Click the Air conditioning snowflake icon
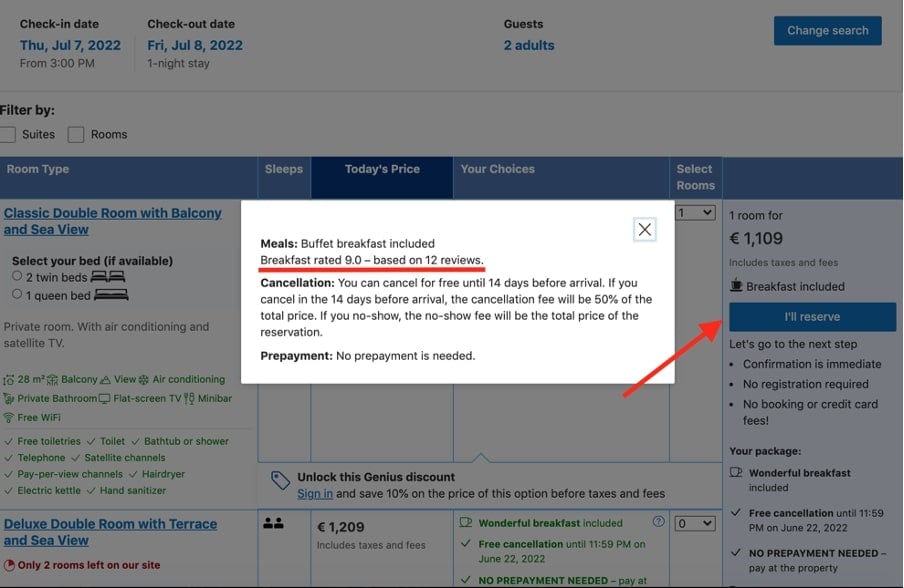The height and width of the screenshot is (588, 904). pyautogui.click(x=144, y=380)
